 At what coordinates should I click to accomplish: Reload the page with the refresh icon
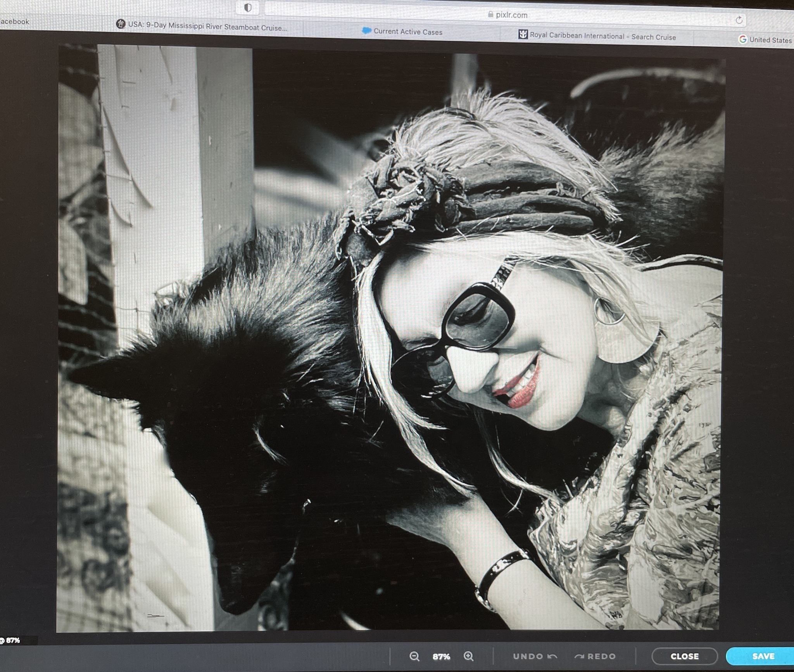(739, 20)
